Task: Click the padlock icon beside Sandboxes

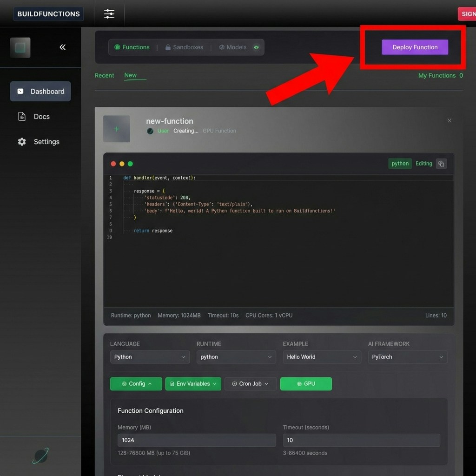Action: tap(168, 47)
